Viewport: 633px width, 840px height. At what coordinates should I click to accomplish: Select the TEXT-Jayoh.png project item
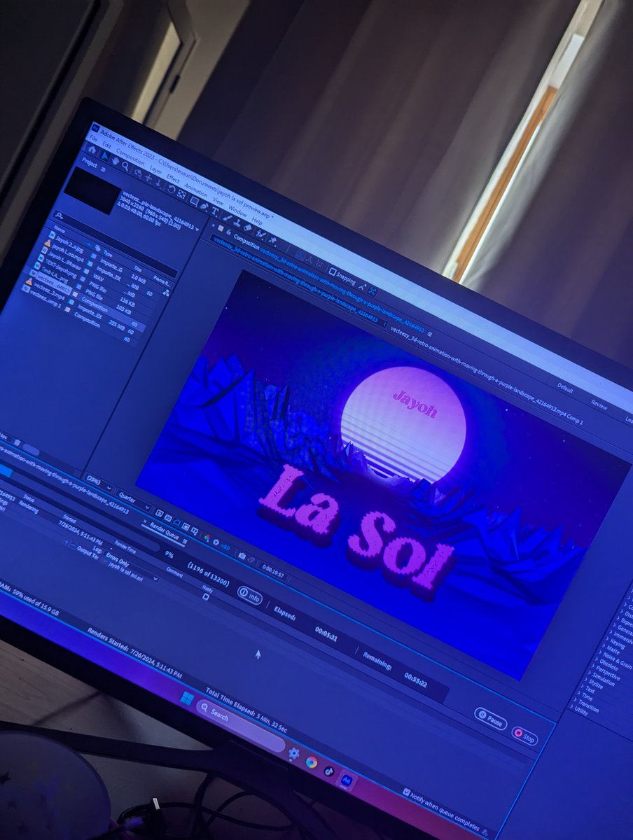61,269
